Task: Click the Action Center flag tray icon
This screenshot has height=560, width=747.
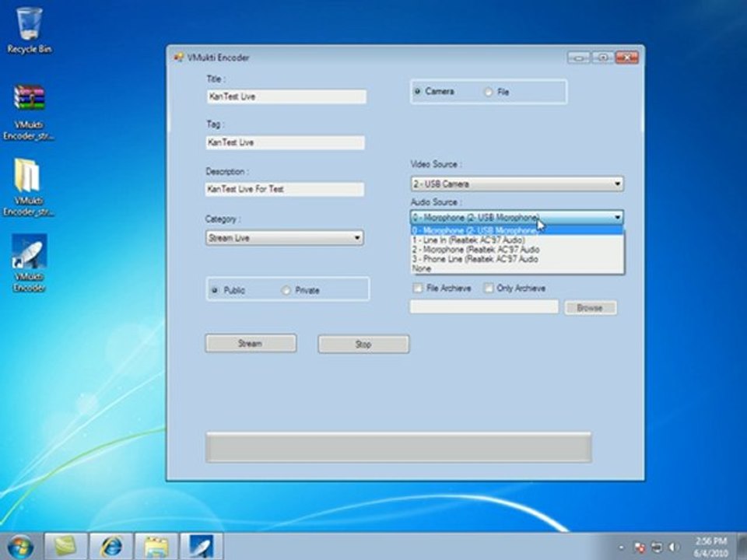Action: [x=640, y=547]
